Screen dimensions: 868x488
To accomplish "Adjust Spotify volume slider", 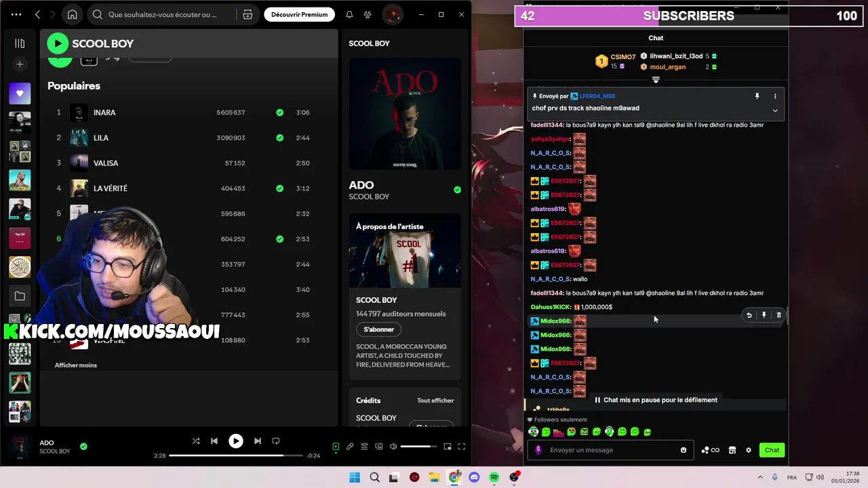I will click(x=418, y=447).
